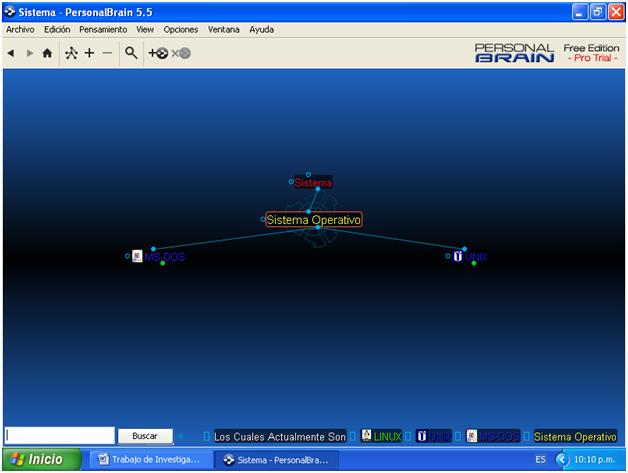Open the Opciones menu
The height and width of the screenshot is (473, 628).
181,30
